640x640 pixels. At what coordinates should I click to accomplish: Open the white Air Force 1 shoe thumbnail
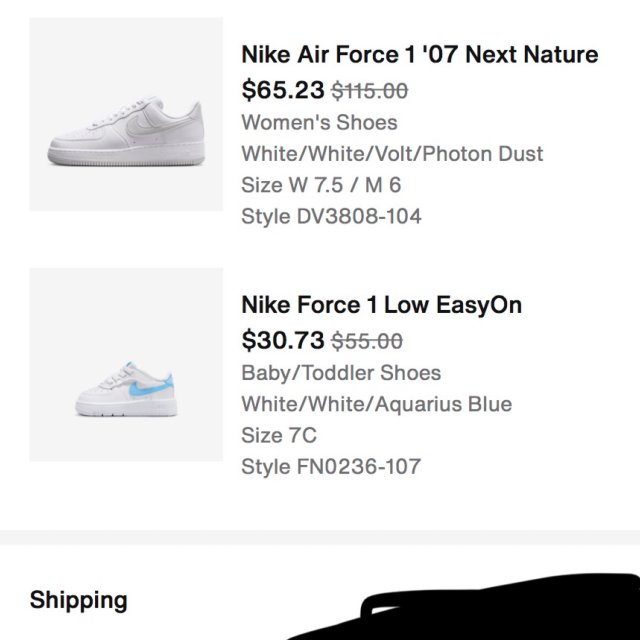coord(126,114)
